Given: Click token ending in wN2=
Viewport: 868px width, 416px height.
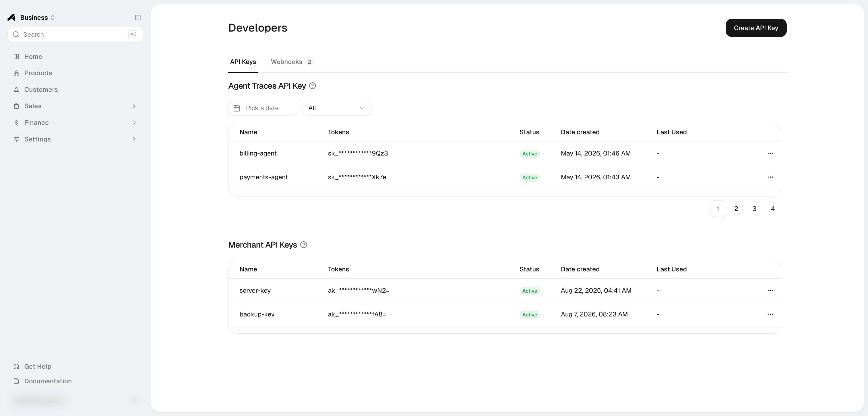Looking at the screenshot, I should 359,290.
